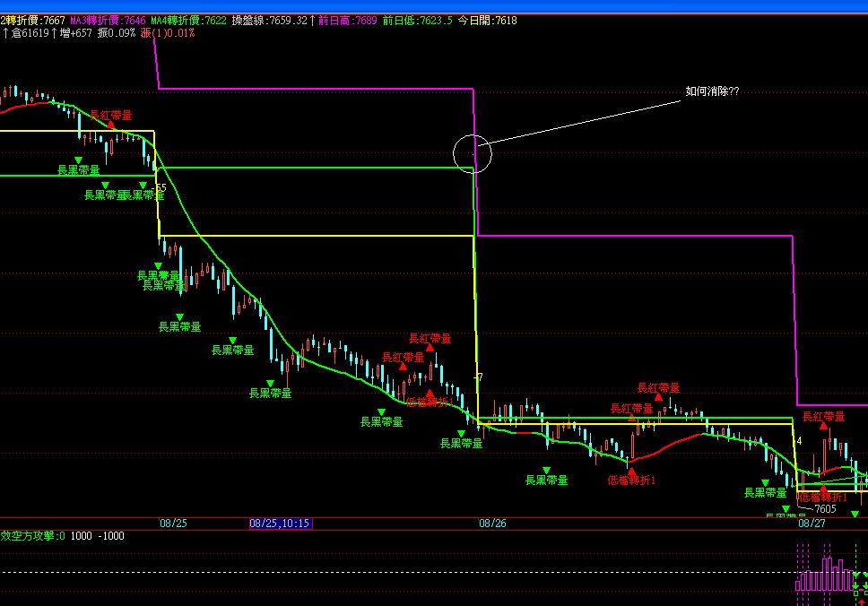
Task: Select the 操盤線 7659.32 readout
Action: 269,20
